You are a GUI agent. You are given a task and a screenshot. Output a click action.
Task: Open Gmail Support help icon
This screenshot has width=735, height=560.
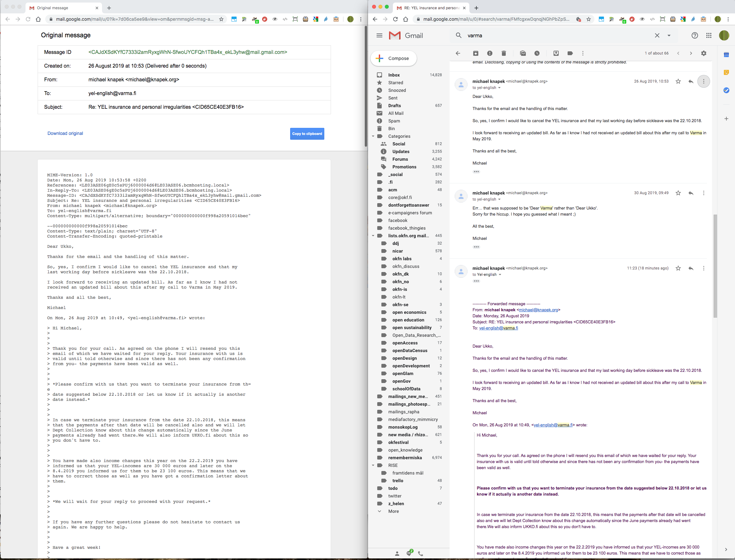tap(695, 35)
